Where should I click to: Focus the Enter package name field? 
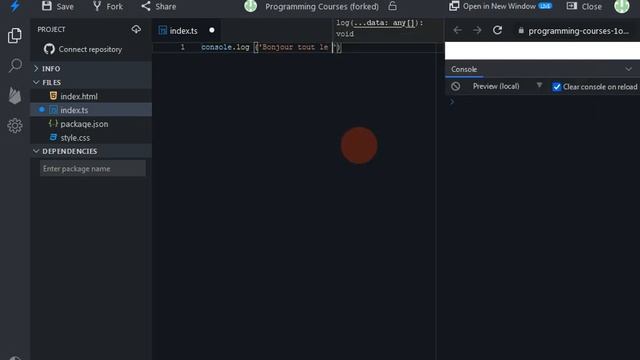point(93,169)
